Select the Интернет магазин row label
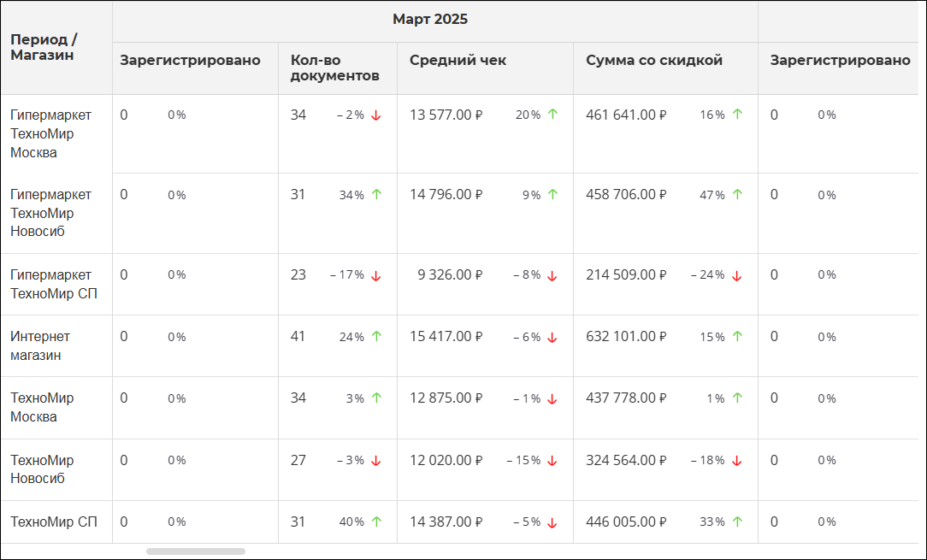This screenshot has height=560, width=927. click(40, 346)
